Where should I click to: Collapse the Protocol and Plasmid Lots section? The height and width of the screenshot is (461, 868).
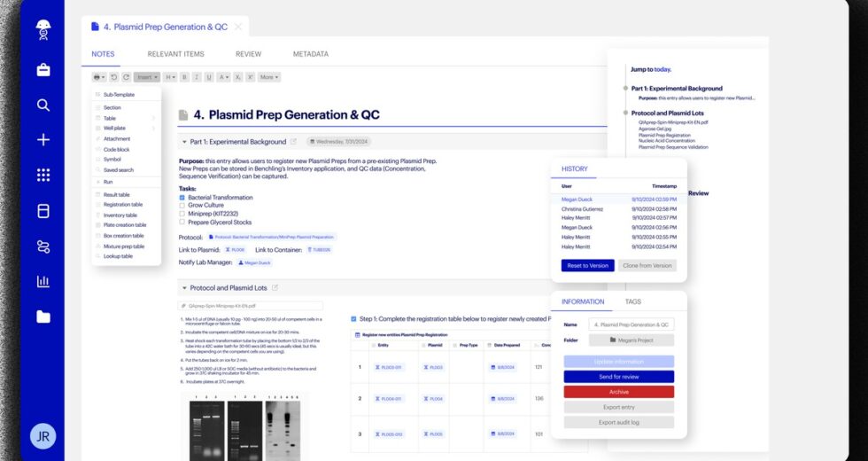point(184,288)
